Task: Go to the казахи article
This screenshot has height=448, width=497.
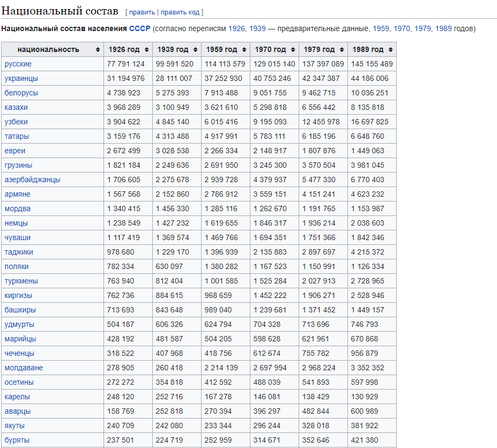Action: 16,107
